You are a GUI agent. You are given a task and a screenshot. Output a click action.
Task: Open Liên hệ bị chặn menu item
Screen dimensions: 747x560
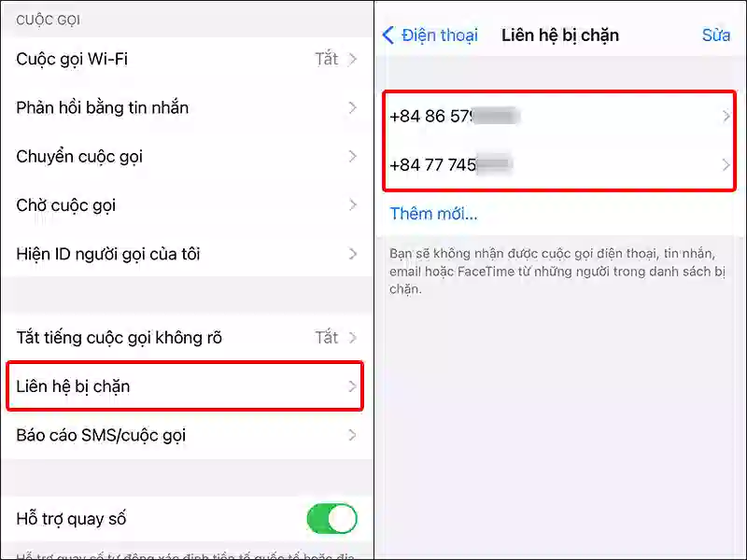point(185,386)
